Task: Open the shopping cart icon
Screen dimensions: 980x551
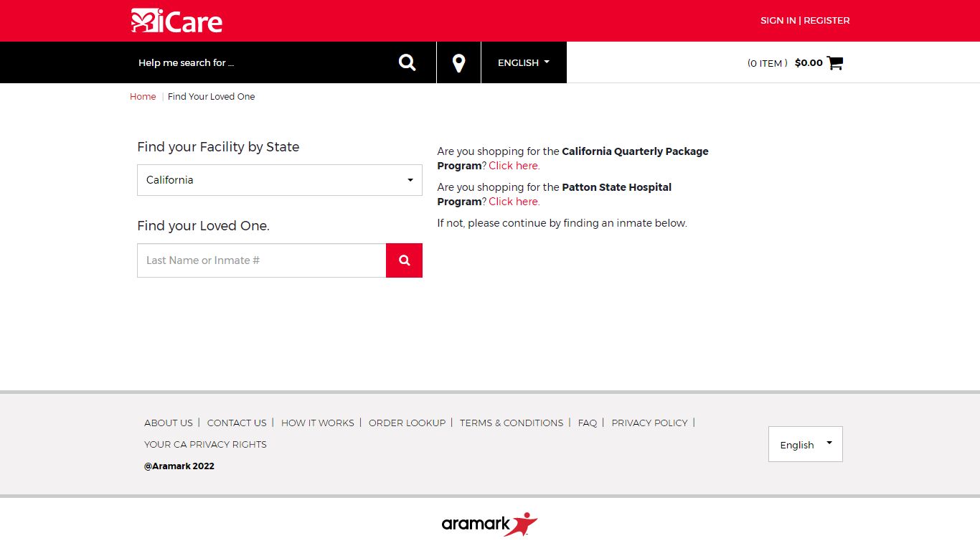Action: pyautogui.click(x=834, y=63)
